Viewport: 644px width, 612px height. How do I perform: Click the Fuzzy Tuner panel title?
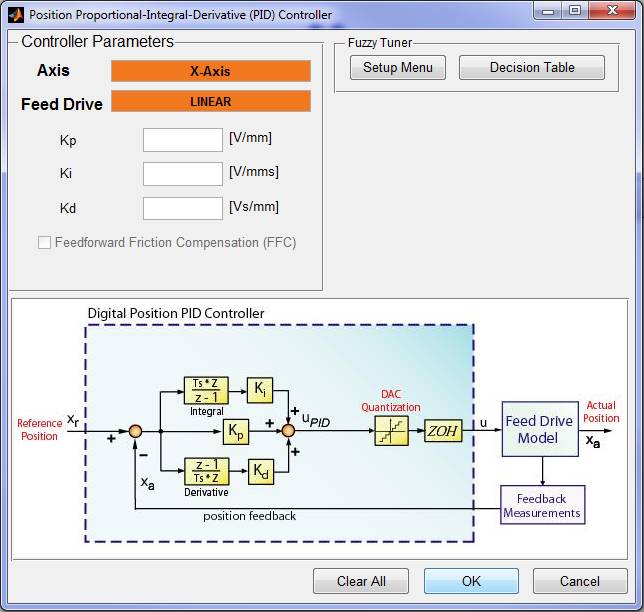(380, 43)
